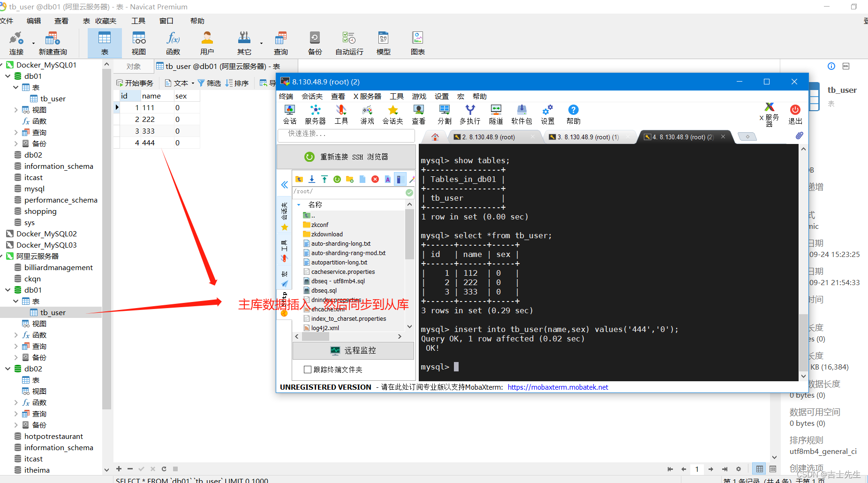Open MobaXterm Packages toolbar icon
868x483 pixels.
(x=521, y=114)
